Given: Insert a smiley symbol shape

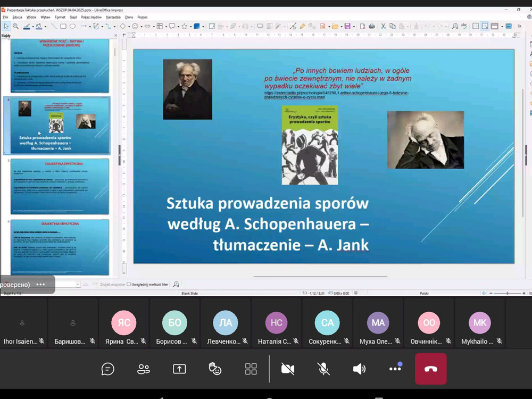Looking at the screenshot, I should [x=135, y=26].
